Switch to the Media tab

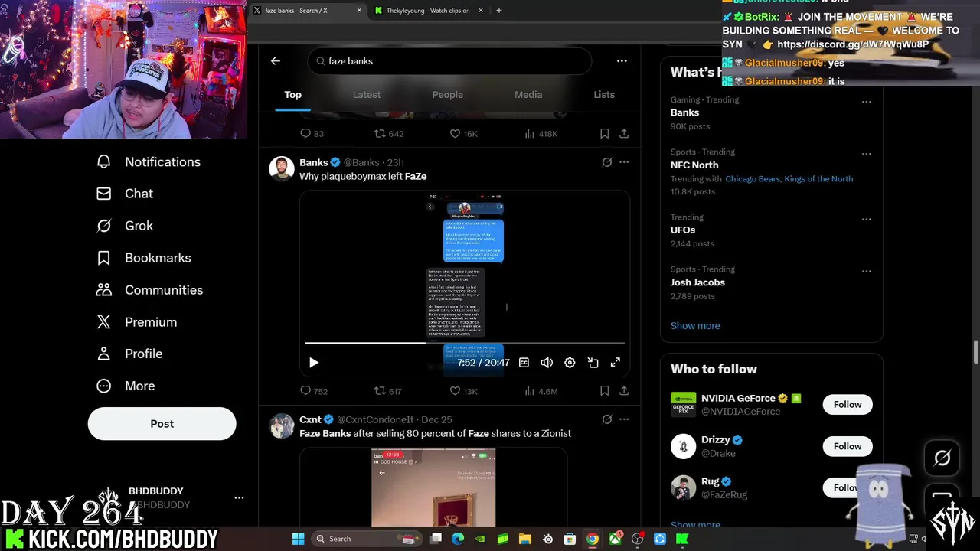[528, 95]
